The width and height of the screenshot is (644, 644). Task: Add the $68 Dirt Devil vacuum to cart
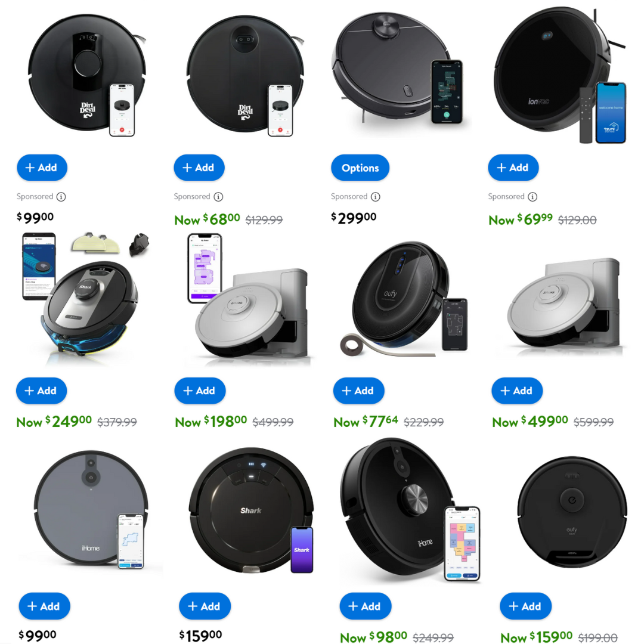pyautogui.click(x=199, y=168)
